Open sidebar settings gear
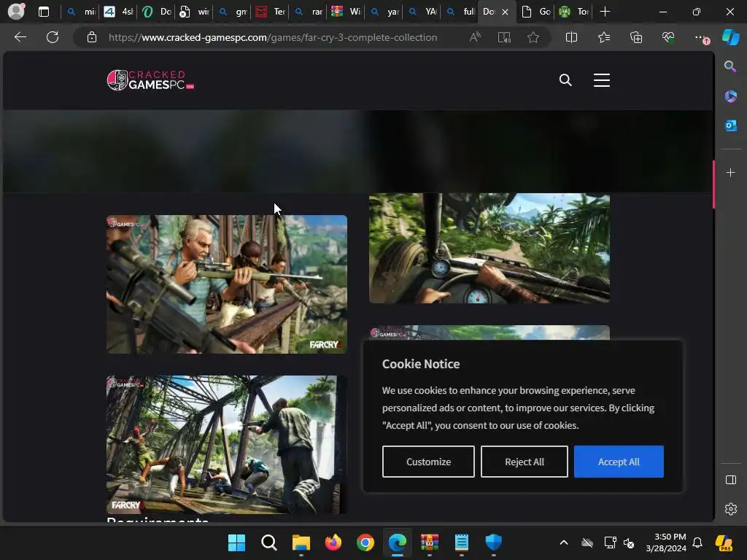 730,509
